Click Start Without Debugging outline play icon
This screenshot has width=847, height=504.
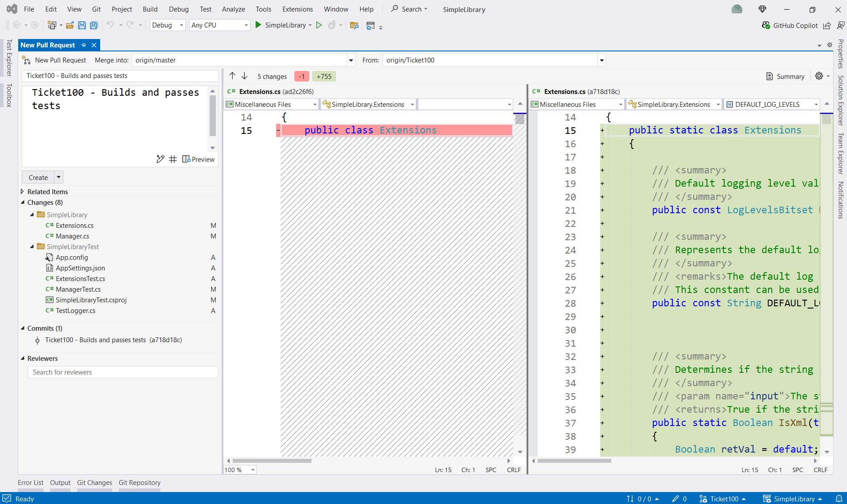(319, 25)
